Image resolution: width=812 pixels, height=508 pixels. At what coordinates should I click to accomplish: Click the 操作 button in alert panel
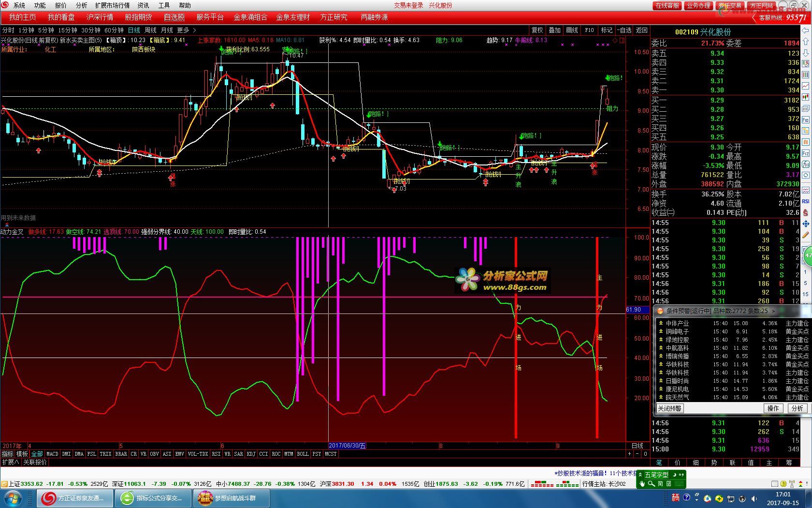coord(773,408)
